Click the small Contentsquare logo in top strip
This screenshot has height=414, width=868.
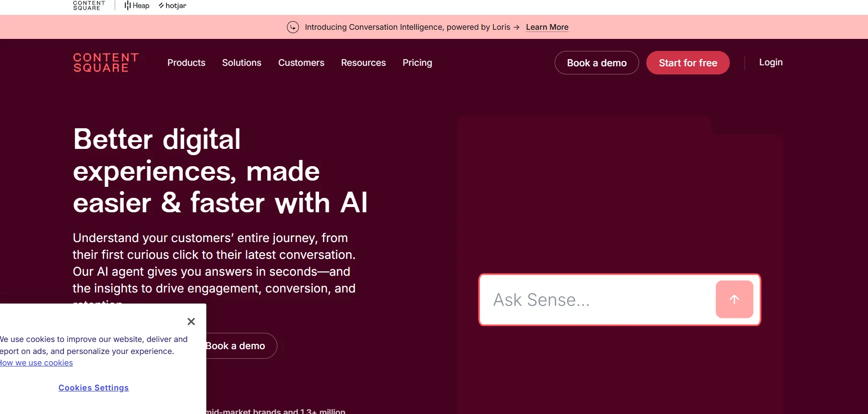pos(89,5)
